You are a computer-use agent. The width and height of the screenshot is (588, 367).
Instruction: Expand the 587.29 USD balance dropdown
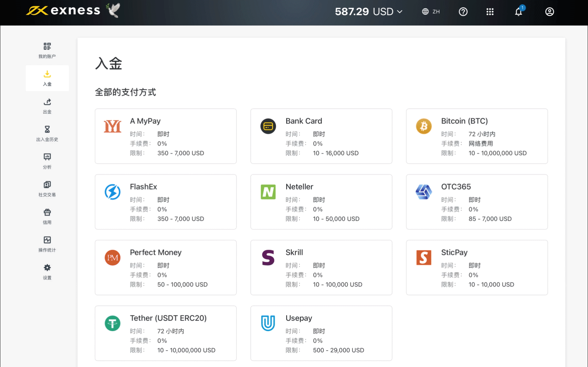368,12
